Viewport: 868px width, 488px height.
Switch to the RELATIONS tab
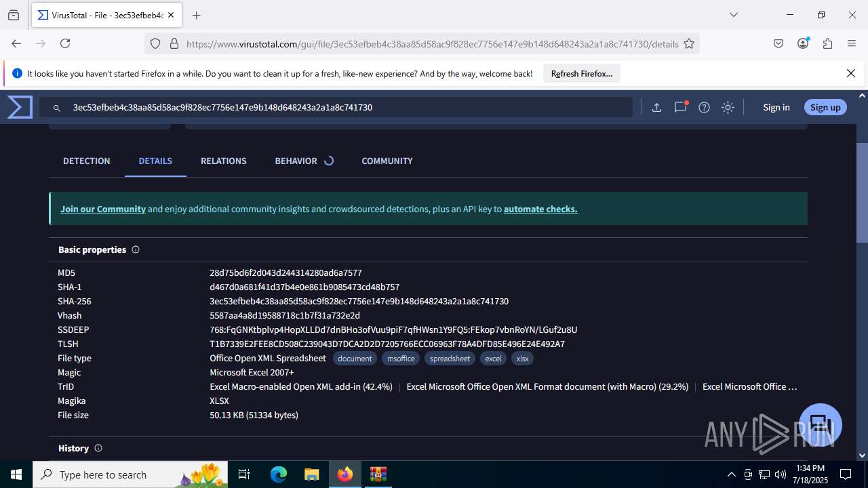[224, 161]
